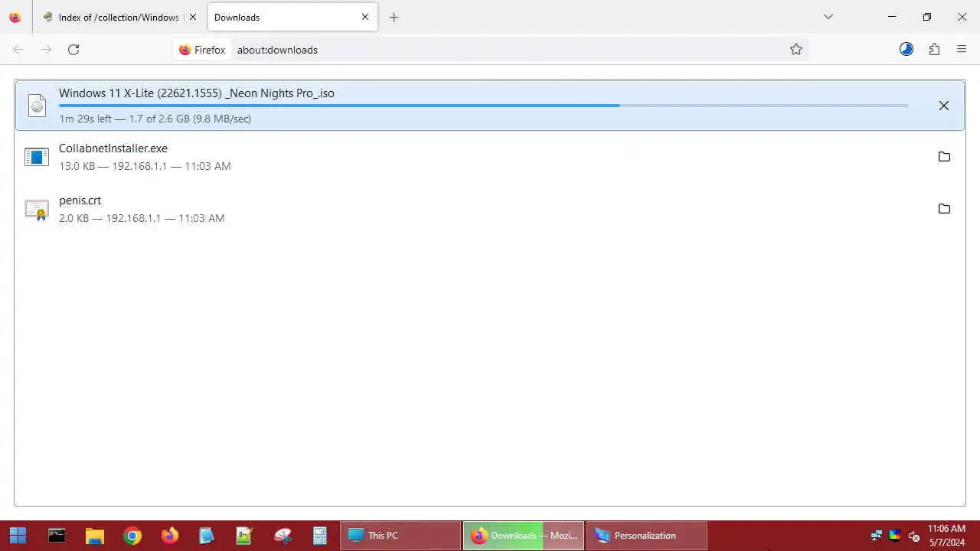The height and width of the screenshot is (551, 980).
Task: Close the Index of /collection tab
Action: click(193, 17)
